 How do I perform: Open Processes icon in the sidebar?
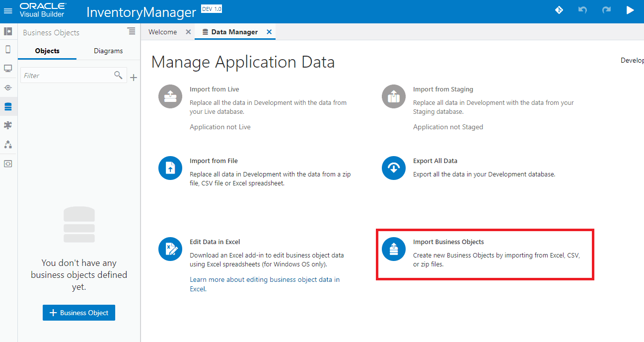(x=8, y=144)
